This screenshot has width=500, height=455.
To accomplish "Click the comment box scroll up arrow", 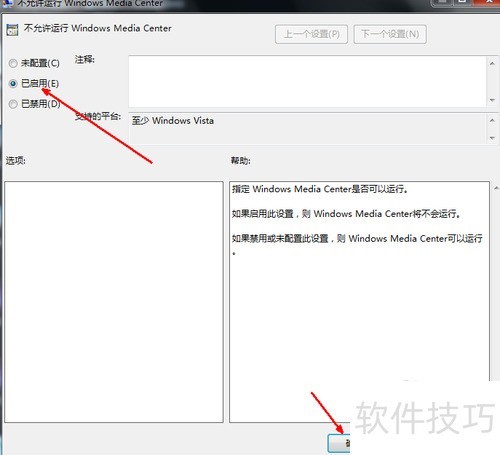I will coord(492,63).
